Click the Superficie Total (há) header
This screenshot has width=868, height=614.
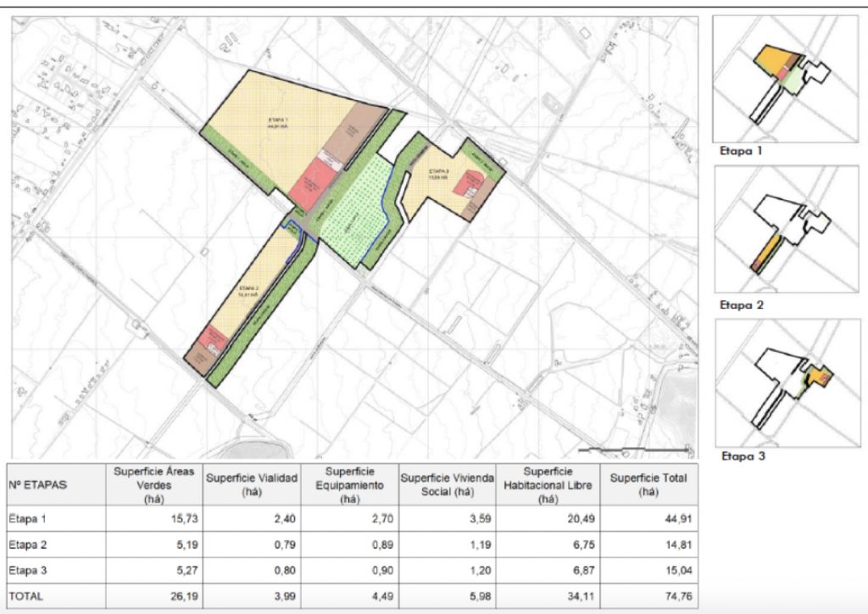[648, 485]
